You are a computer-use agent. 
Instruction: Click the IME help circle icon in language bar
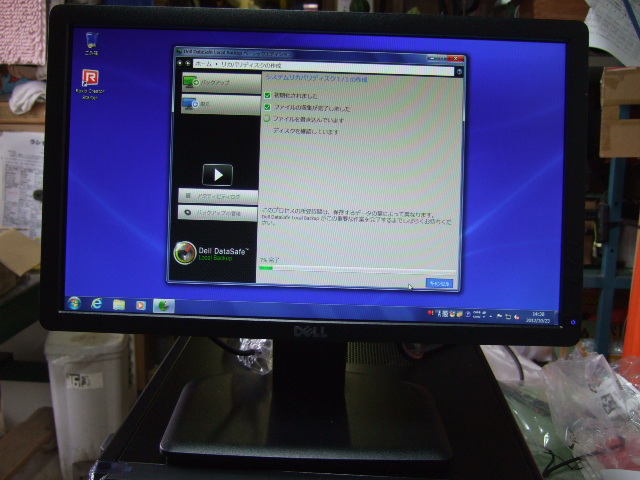pos(468,314)
